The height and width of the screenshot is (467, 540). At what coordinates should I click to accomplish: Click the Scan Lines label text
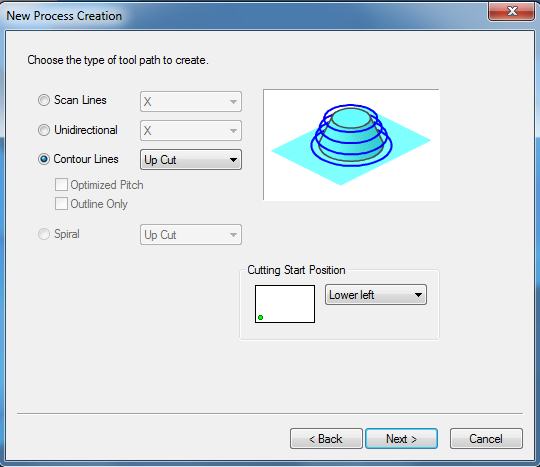tap(80, 100)
